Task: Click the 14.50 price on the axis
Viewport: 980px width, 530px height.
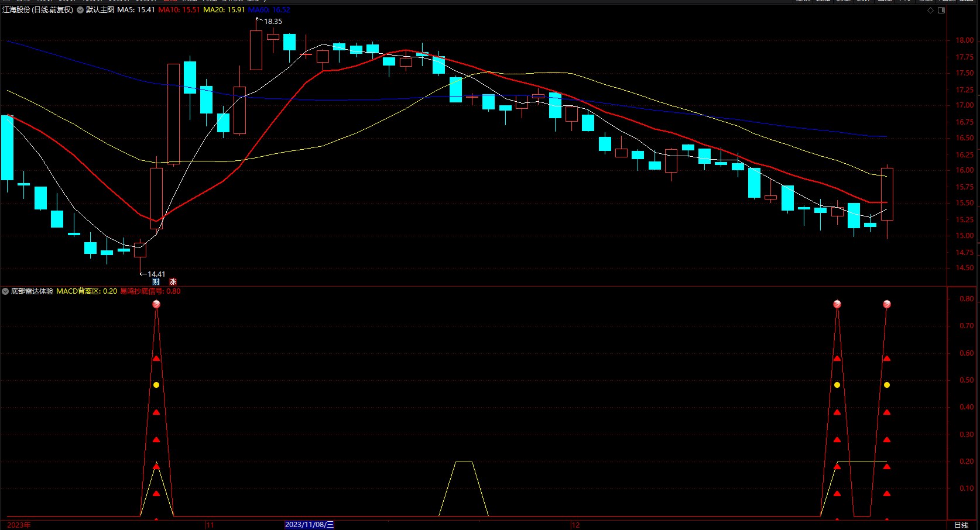Action: 965,268
